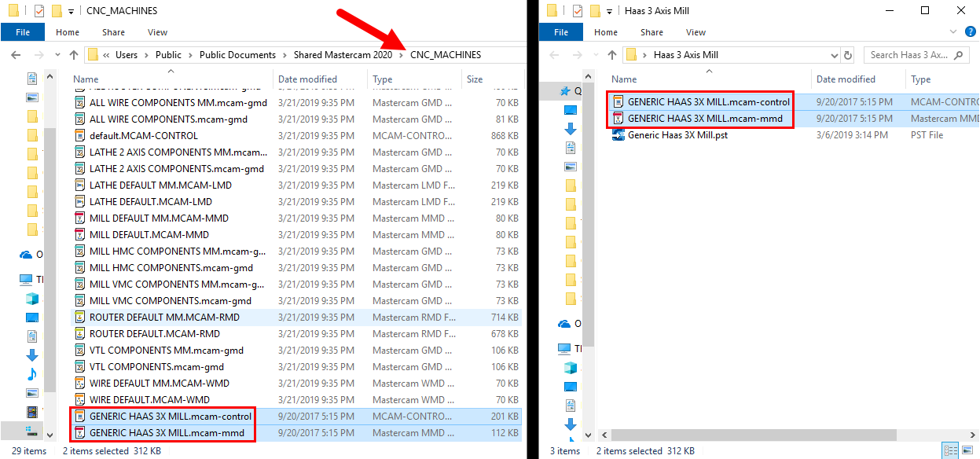Select GENERIC HAAS 3X MILL.mcam-control in CNC_MACHINES
980x459 pixels.
[171, 417]
